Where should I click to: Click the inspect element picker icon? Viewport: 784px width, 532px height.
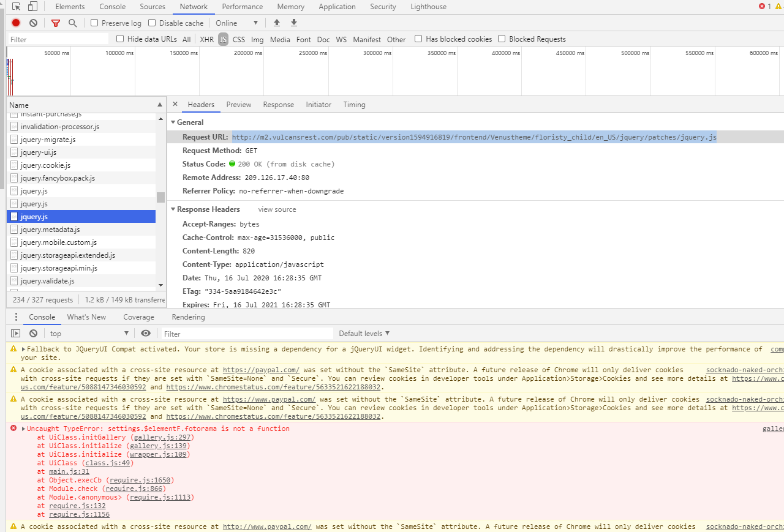pos(17,7)
